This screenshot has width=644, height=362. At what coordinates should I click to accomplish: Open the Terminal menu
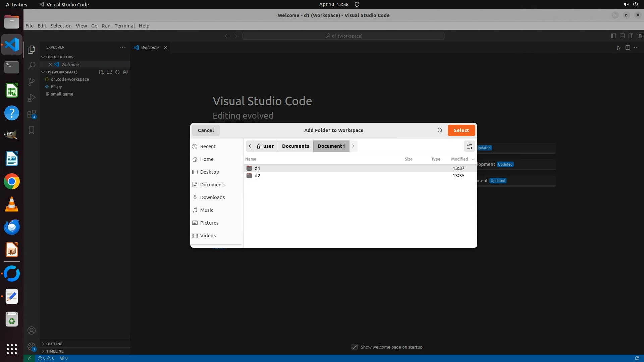(x=124, y=26)
